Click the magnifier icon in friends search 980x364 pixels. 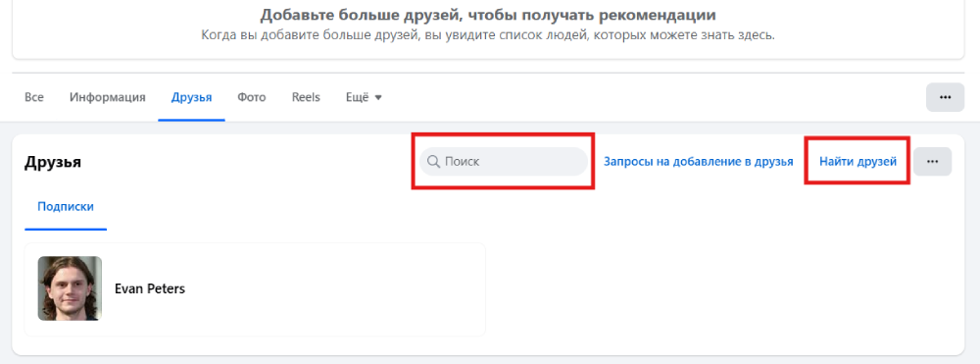[434, 161]
